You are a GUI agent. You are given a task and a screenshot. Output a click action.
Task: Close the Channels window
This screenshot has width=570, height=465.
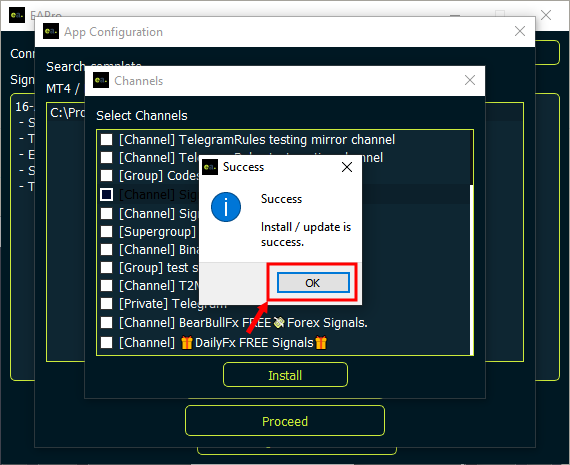point(470,80)
